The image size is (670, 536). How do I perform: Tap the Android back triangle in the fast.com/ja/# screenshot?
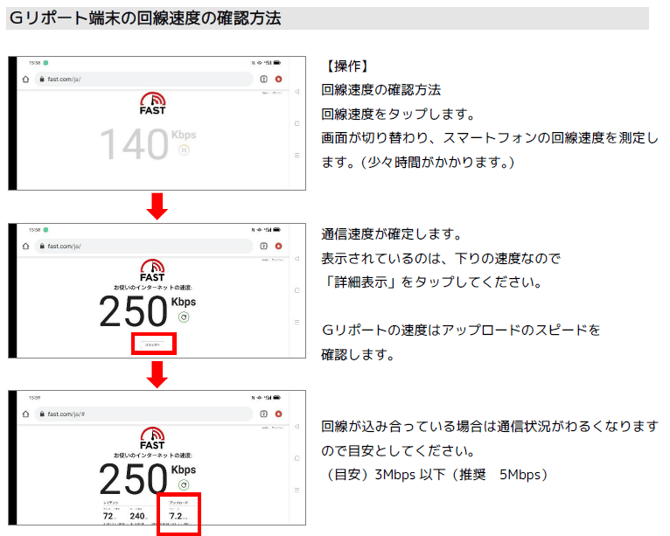point(297,427)
